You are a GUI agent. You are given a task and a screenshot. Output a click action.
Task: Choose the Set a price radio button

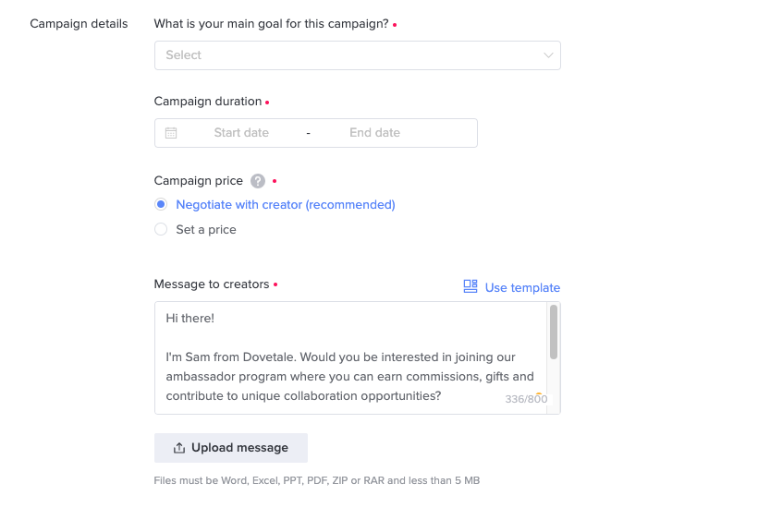161,229
